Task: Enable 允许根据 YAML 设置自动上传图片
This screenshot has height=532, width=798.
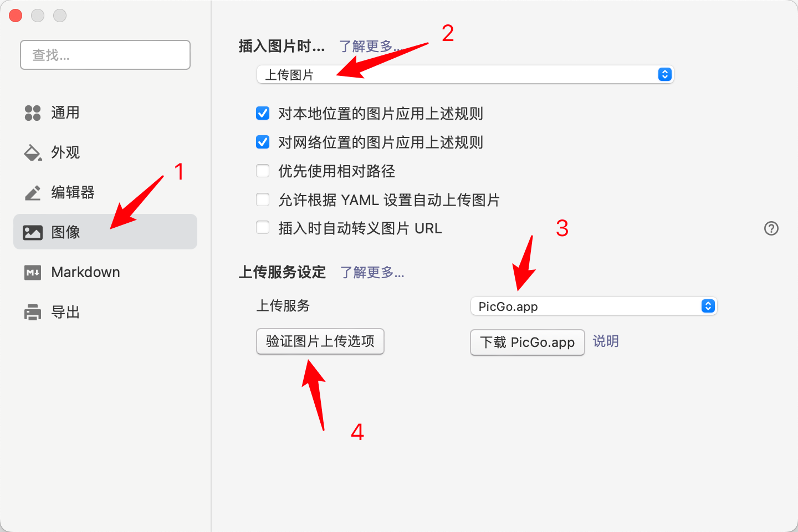Action: point(263,199)
